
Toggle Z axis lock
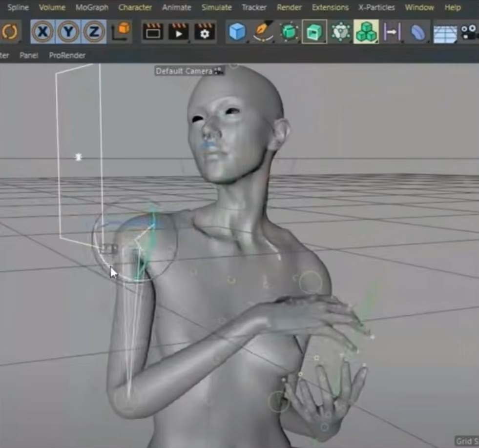click(x=94, y=31)
